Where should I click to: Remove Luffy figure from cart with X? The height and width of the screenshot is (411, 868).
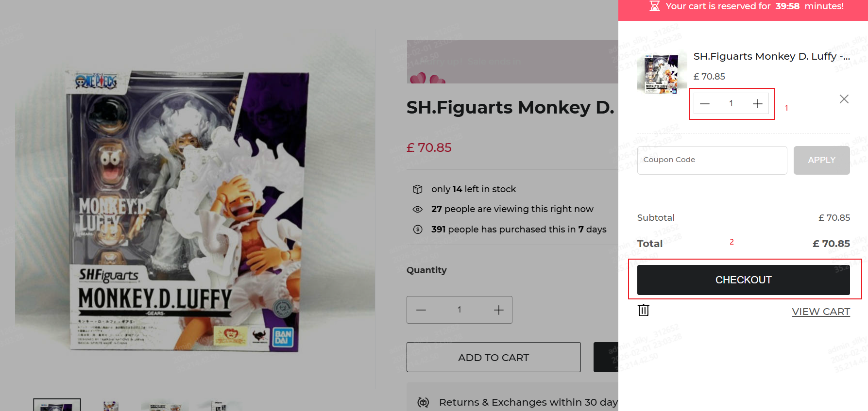(844, 99)
